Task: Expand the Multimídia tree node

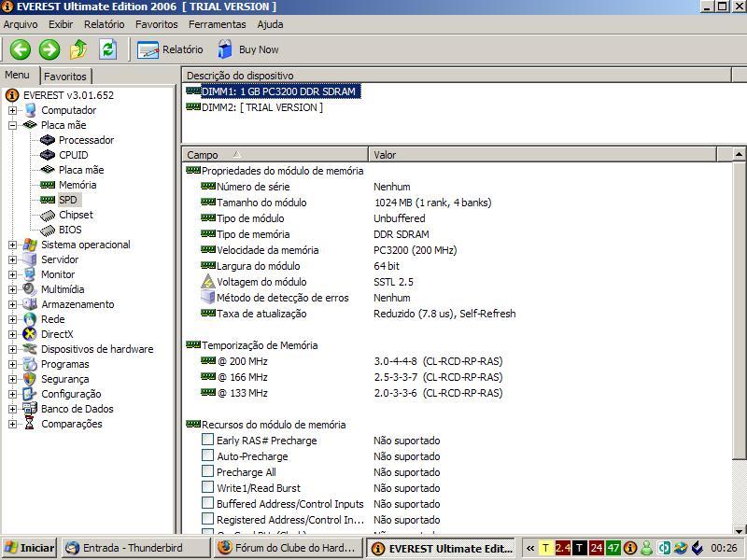Action: click(12, 289)
